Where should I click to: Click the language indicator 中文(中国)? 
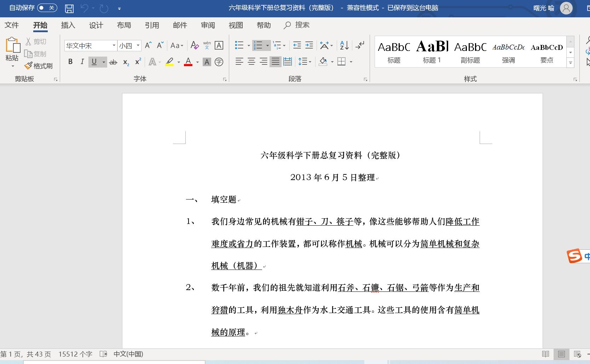128,354
